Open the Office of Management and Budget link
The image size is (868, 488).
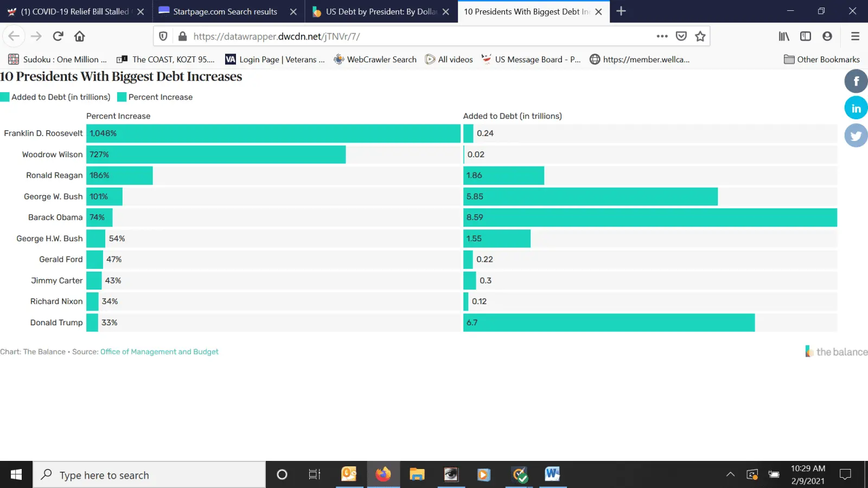159,352
